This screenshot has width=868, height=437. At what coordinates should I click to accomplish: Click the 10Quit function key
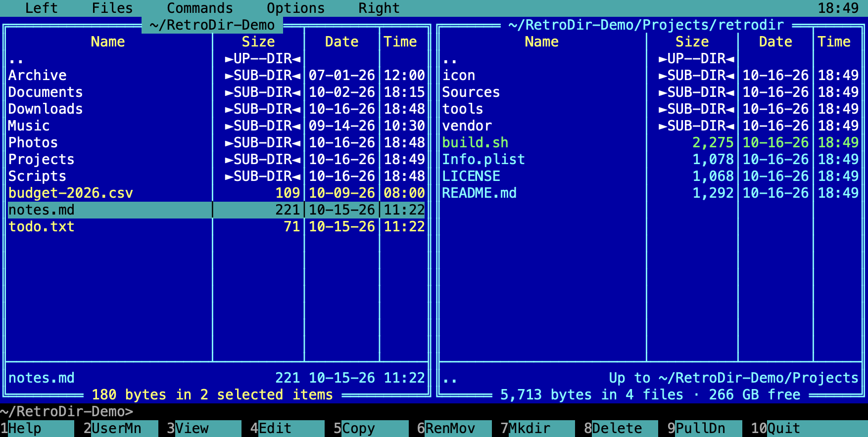click(809, 428)
